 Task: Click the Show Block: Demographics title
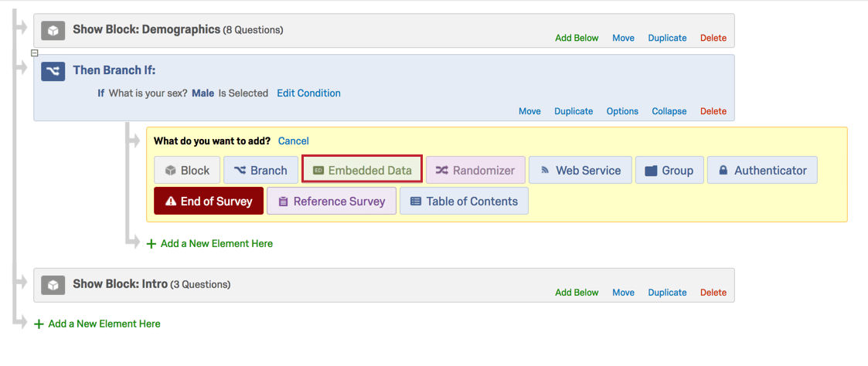click(x=147, y=29)
